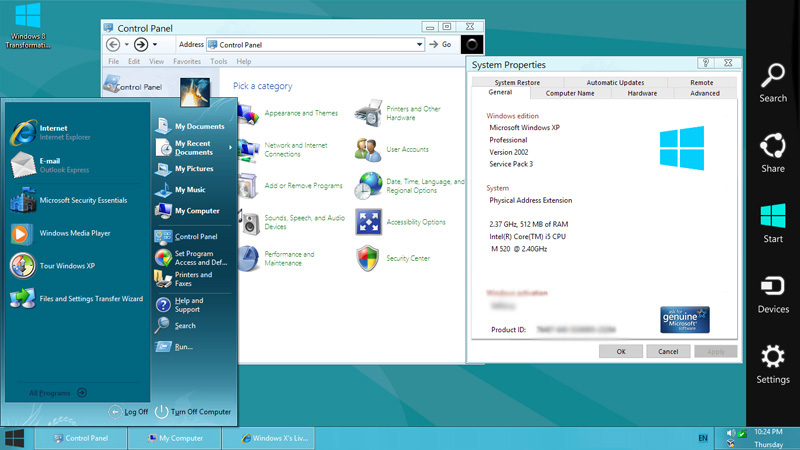Launch Microsoft Security Essentials
Screen dimensions: 800x450
(82, 200)
